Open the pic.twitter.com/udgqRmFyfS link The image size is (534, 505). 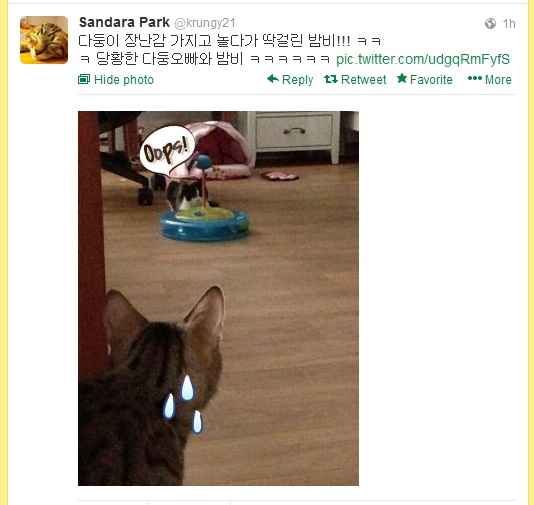[x=423, y=59]
